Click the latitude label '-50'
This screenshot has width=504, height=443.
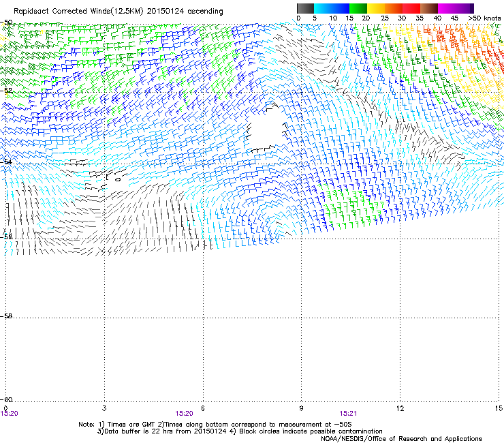coord(7,22)
